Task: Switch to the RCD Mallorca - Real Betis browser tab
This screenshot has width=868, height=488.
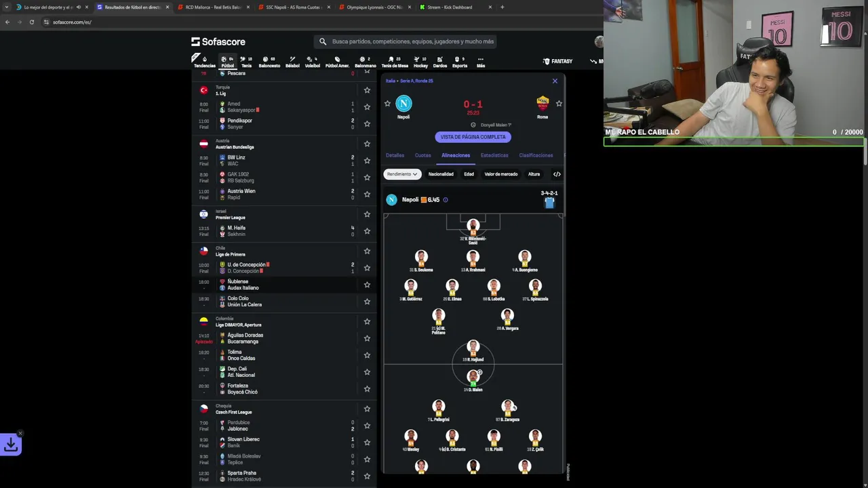Action: coord(214,7)
